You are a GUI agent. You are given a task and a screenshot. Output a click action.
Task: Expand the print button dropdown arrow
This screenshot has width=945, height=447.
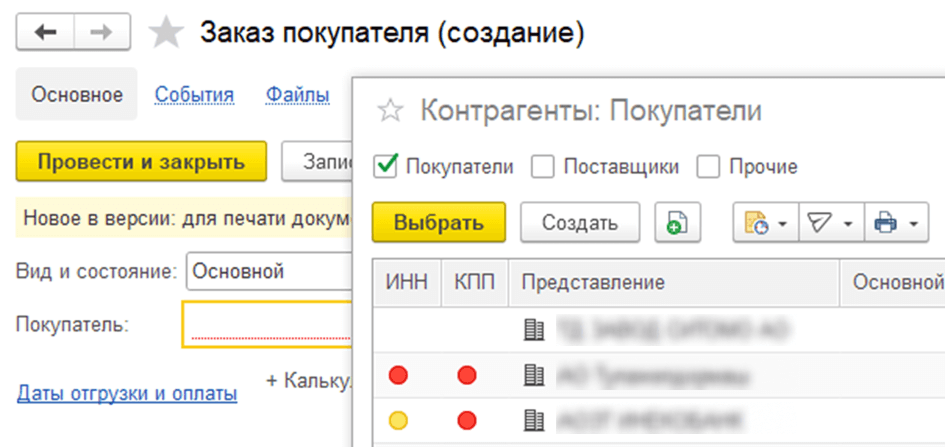pyautogui.click(x=913, y=223)
